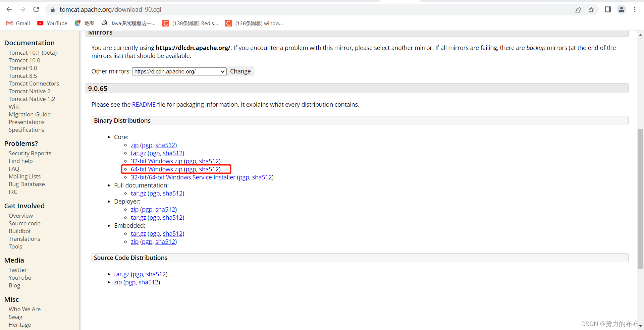This screenshot has width=644, height=330.
Task: Open the Other mirrors dropdown
Action: 179,71
